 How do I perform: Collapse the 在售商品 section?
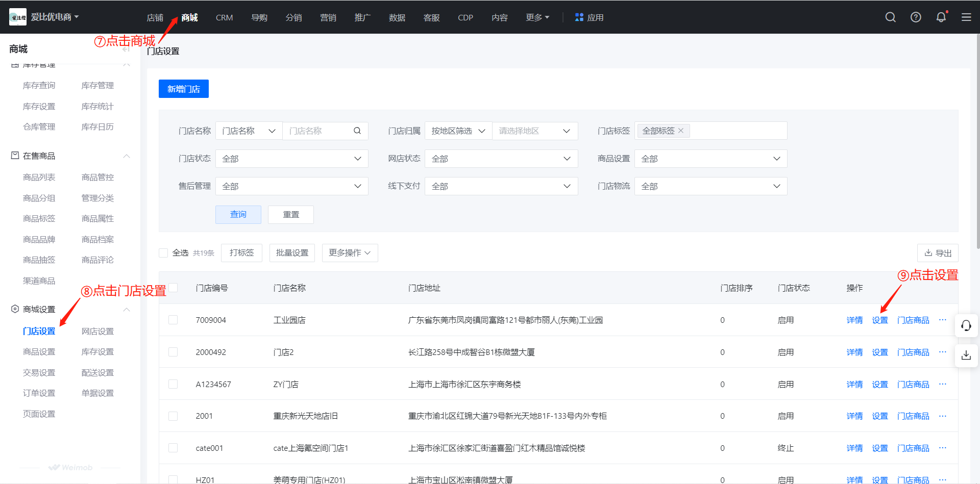(x=127, y=156)
